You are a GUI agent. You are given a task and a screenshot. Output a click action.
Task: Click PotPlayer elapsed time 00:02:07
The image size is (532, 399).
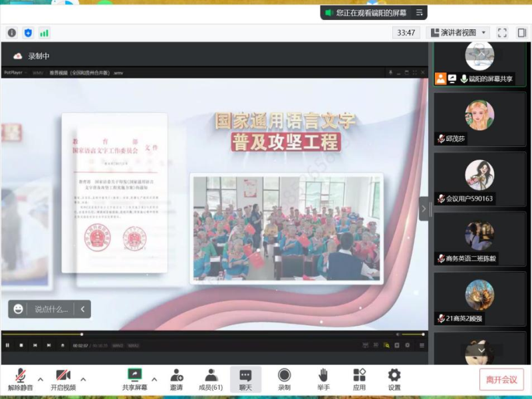[80, 346]
